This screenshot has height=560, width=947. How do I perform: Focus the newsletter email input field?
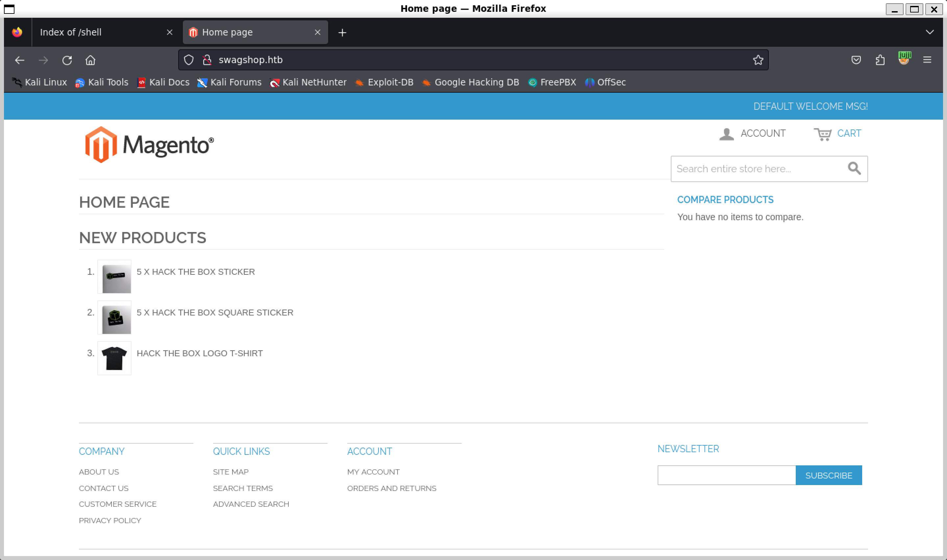(x=726, y=475)
